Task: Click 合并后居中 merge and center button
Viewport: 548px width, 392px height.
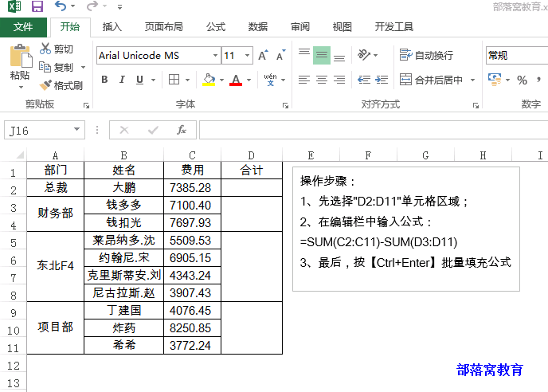Action: [431, 80]
